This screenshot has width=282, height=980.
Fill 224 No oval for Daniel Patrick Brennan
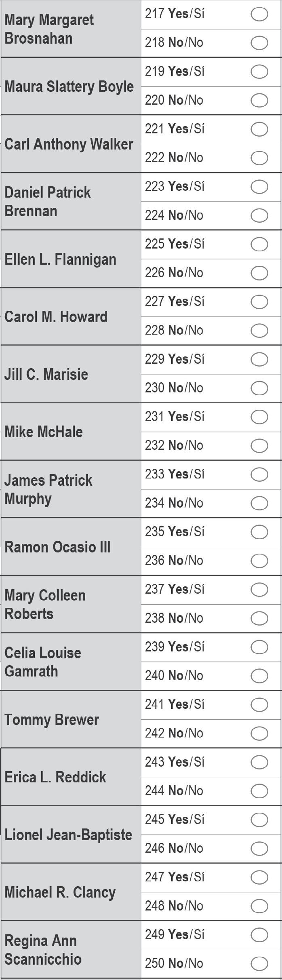click(x=259, y=215)
